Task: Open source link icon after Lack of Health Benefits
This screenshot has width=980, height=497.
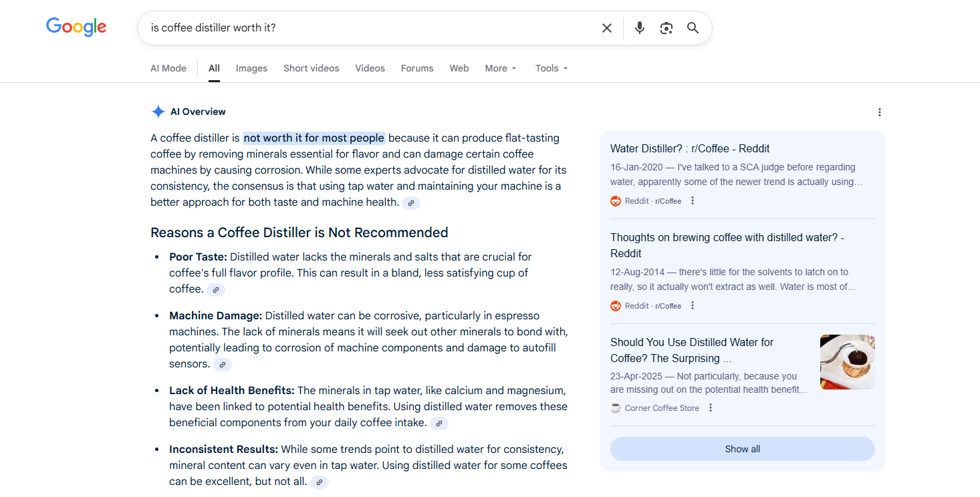Action: (439, 424)
